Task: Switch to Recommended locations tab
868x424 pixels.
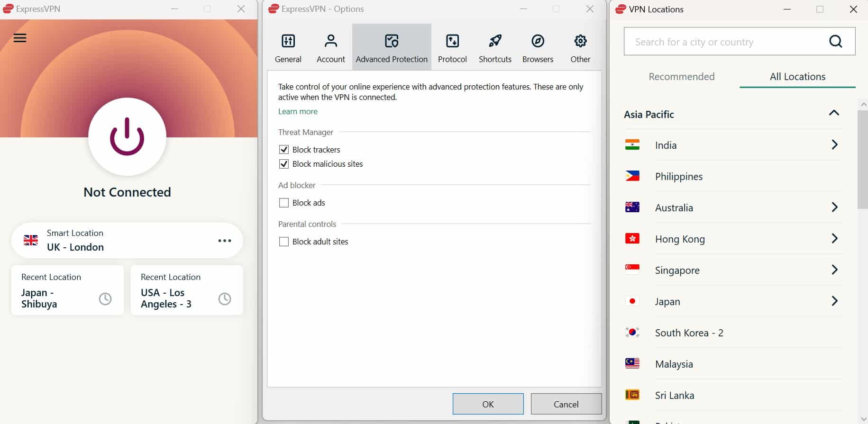Action: tap(682, 77)
